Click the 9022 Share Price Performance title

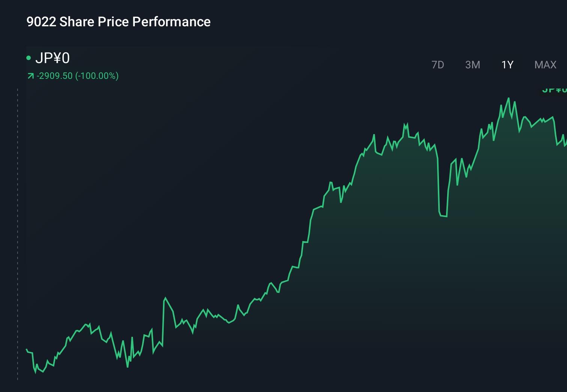tap(118, 22)
